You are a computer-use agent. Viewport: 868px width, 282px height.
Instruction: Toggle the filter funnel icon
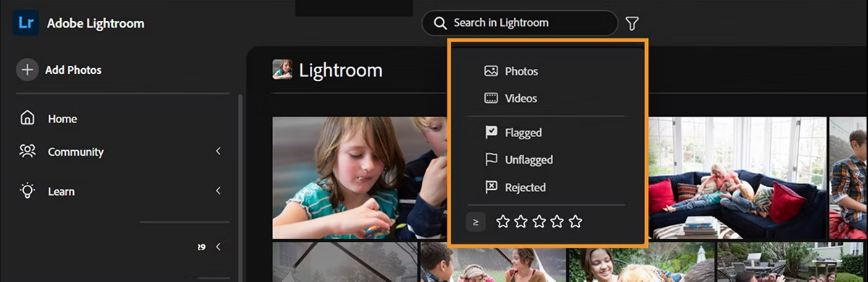pyautogui.click(x=632, y=23)
